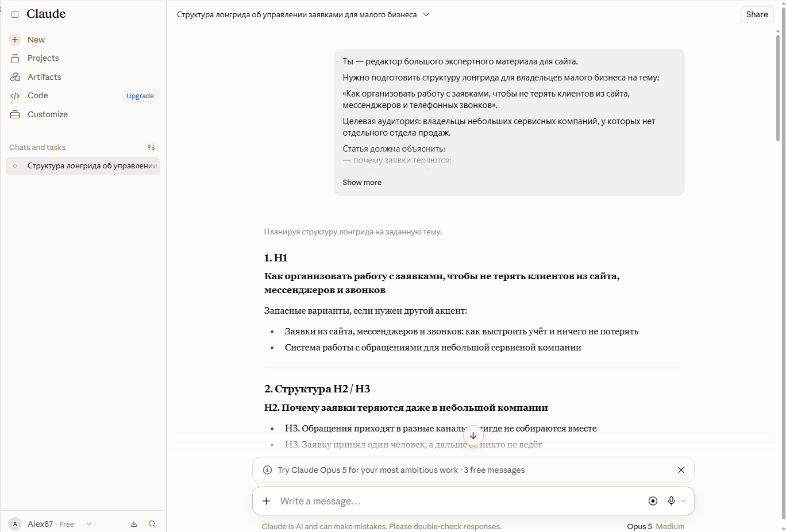
Task: Click the heading '2. Структура H2 / H3'
Action: coord(317,389)
